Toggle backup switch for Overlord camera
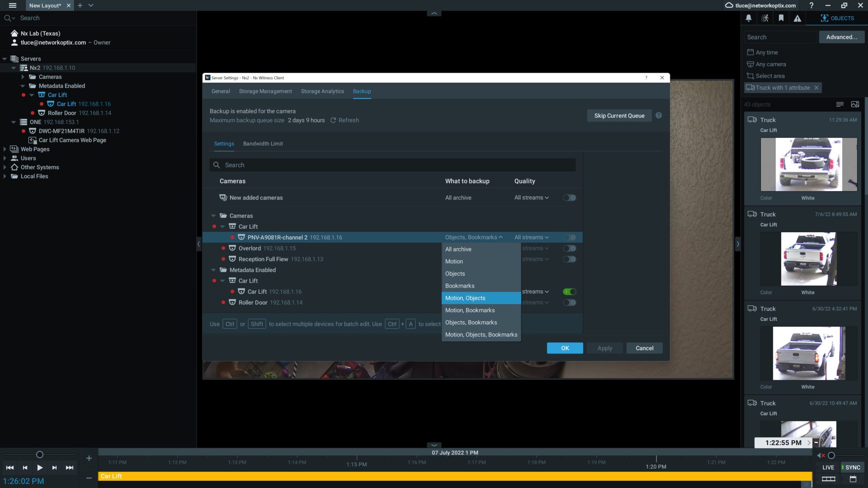This screenshot has height=488, width=868. (x=569, y=248)
